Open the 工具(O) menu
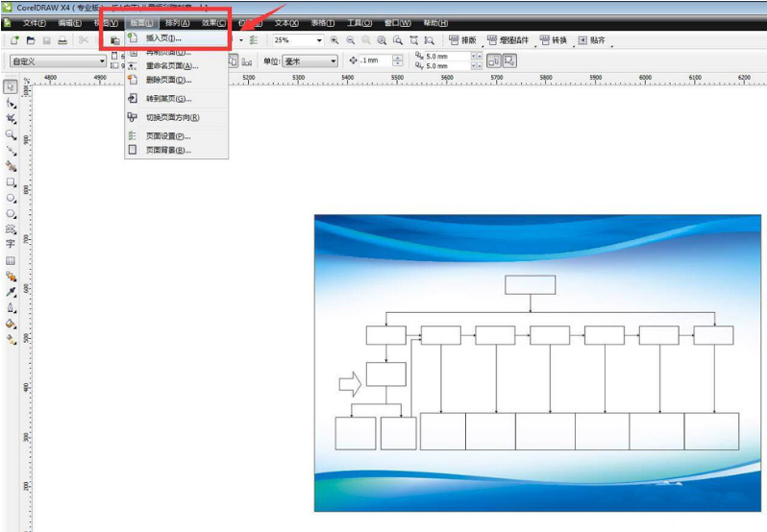 (359, 23)
